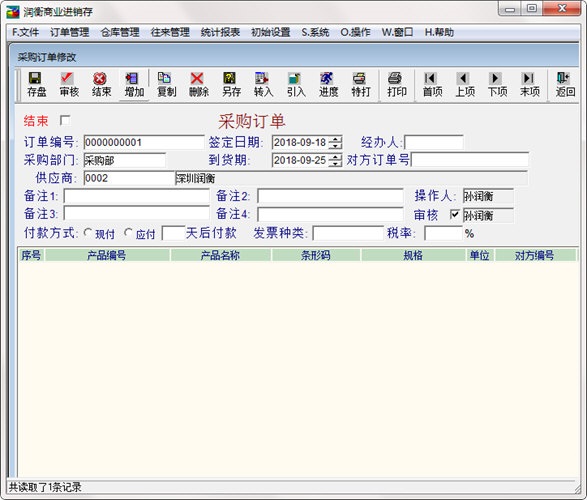This screenshot has width=587, height=500.
Task: Click the 签定日期 date field 2018-09-18
Action: (x=301, y=143)
